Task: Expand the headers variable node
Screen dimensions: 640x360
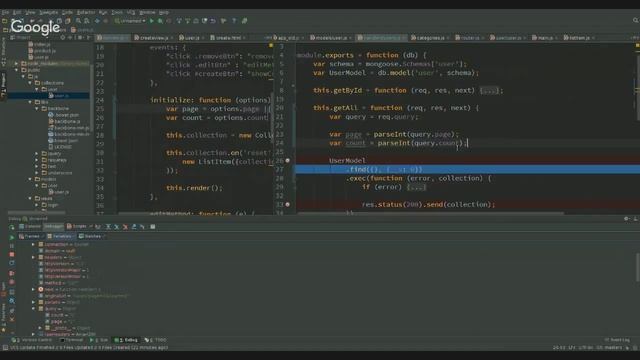Action: click(33, 258)
